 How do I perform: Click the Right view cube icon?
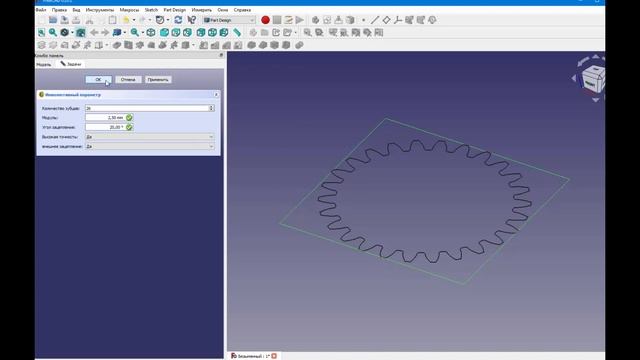(x=187, y=33)
